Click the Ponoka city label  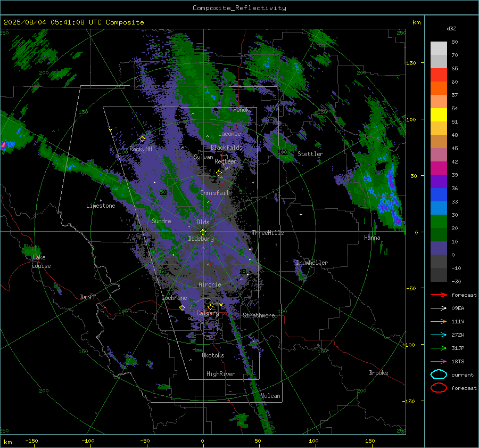tap(243, 110)
